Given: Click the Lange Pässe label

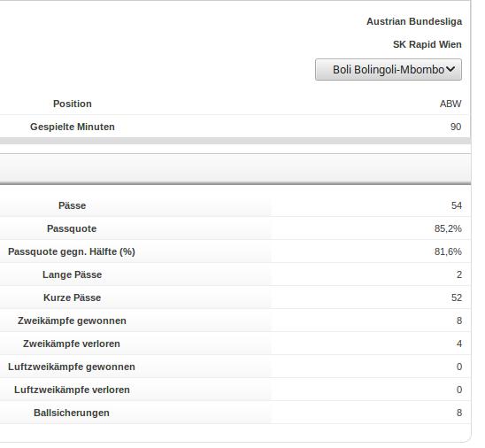Looking at the screenshot, I should click(x=72, y=274).
